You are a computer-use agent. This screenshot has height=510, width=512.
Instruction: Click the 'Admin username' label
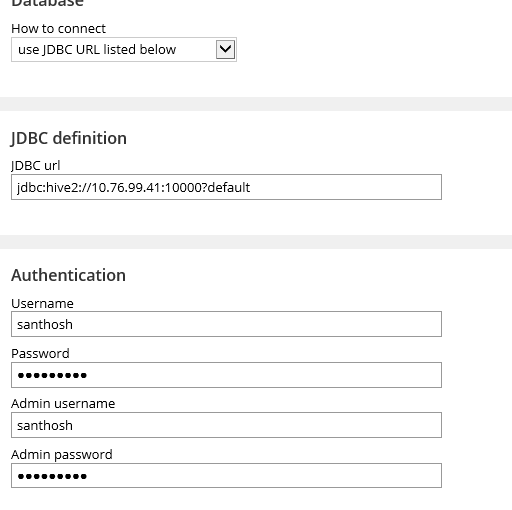(63, 404)
